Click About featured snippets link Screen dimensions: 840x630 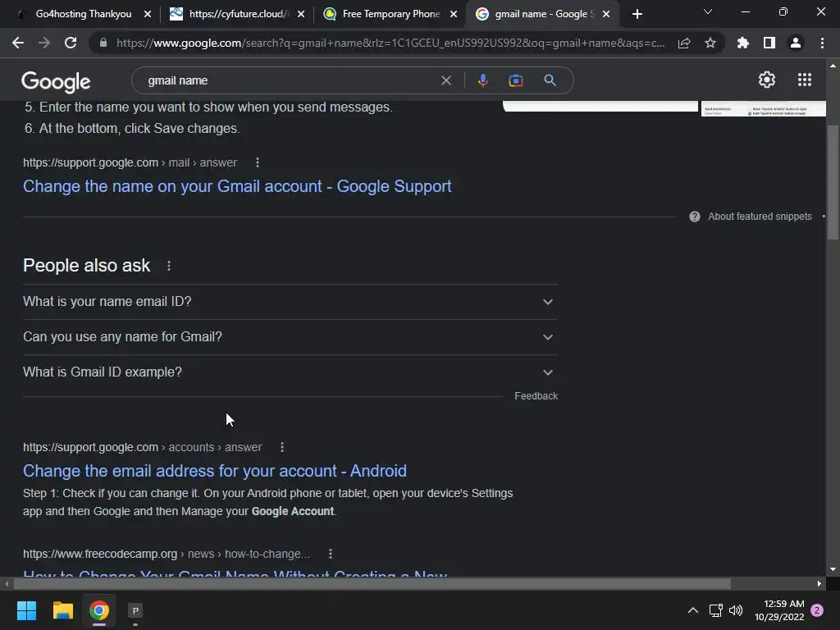click(760, 217)
